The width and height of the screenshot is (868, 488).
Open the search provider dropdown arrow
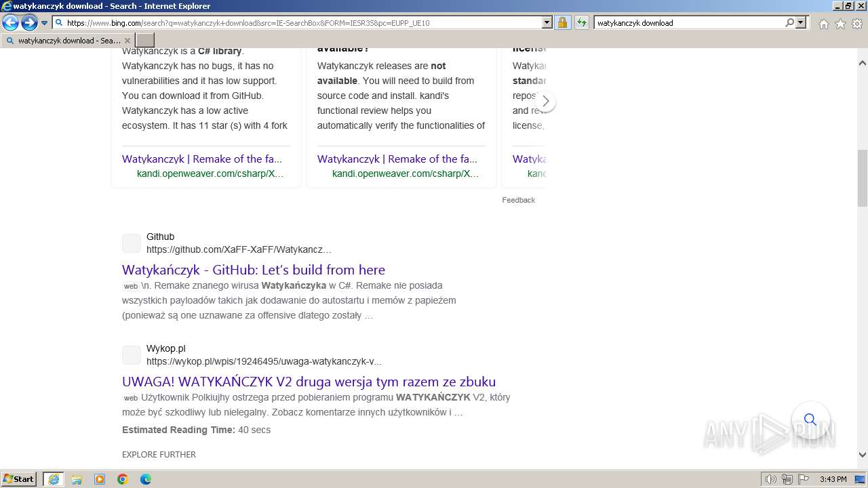pos(801,22)
